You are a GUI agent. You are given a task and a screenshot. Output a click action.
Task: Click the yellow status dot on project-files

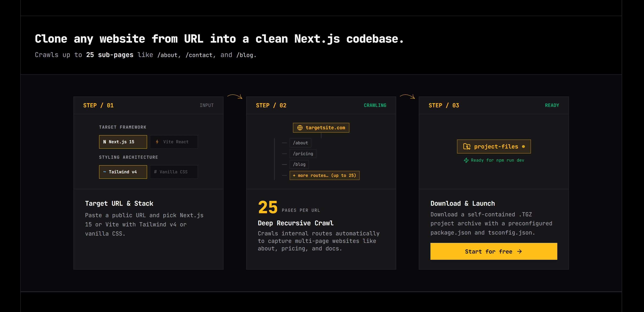coord(523,147)
